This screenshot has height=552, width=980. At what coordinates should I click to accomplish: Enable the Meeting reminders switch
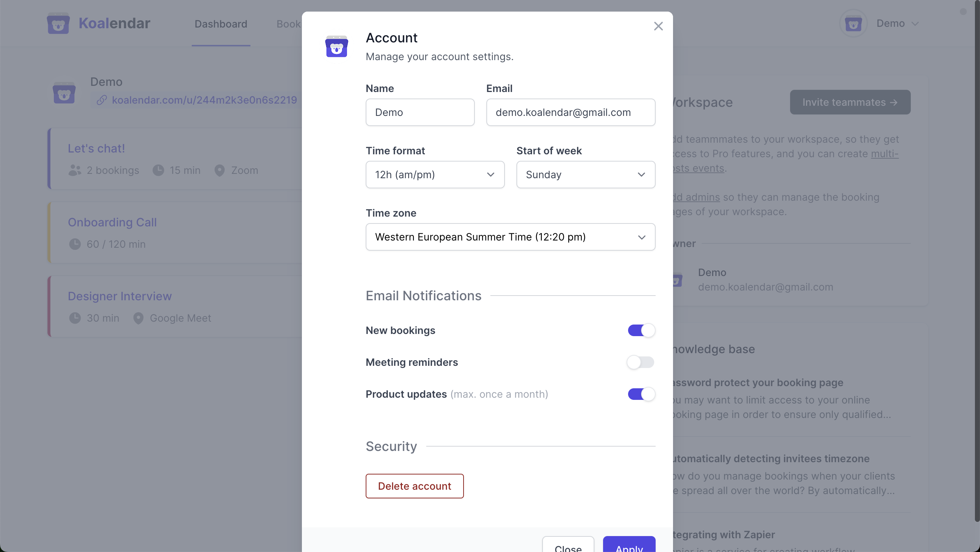(641, 362)
